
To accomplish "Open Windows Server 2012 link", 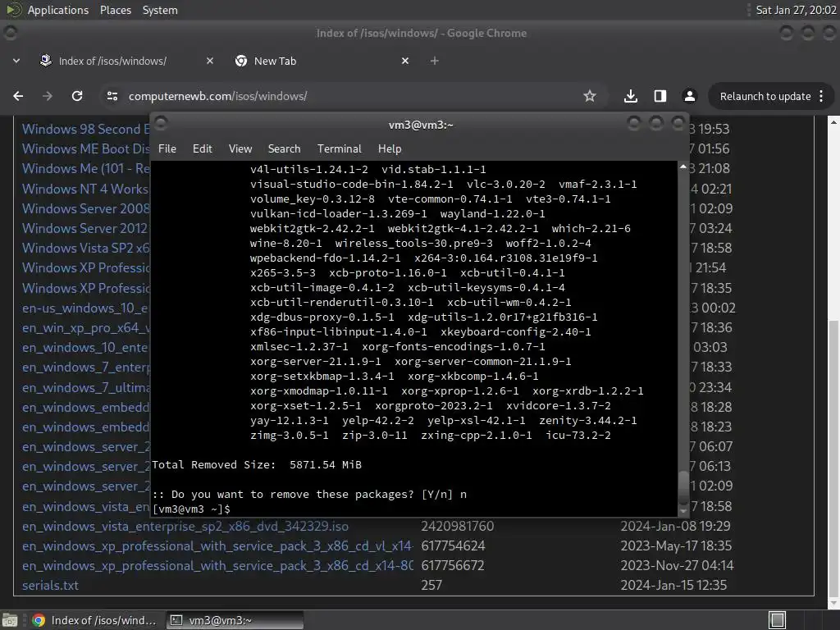I will click(x=84, y=228).
